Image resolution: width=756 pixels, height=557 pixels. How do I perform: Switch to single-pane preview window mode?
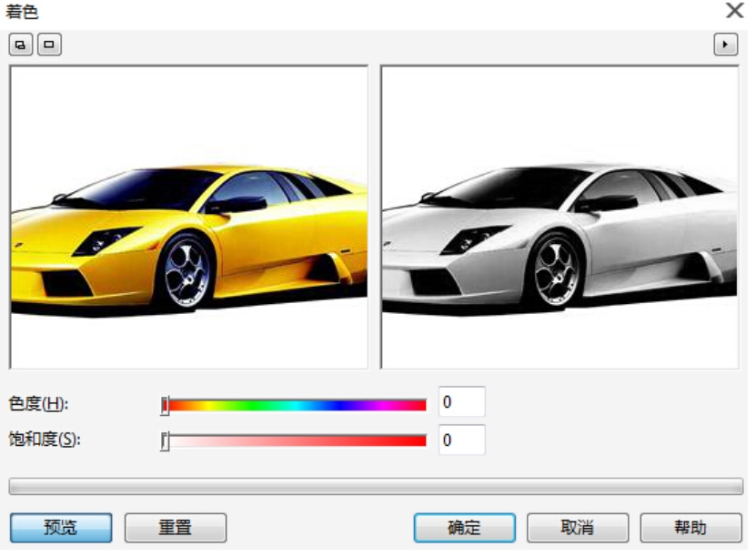point(49,45)
